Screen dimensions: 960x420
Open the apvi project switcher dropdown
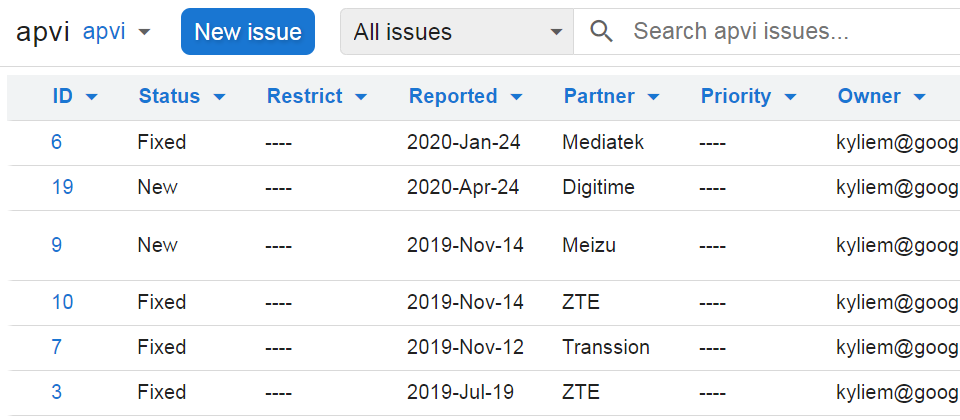coord(117,31)
